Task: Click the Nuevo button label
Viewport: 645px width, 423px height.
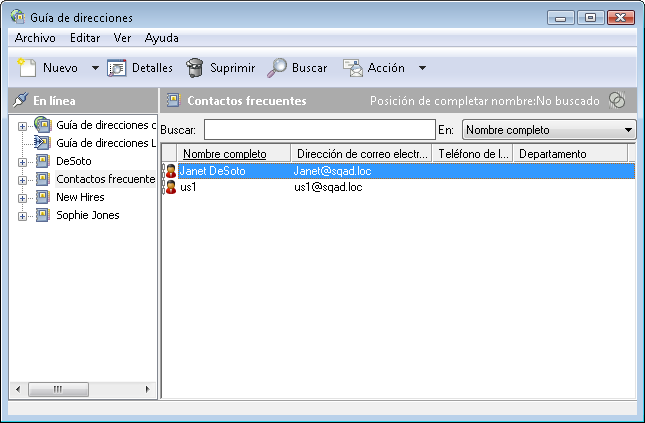Action: (60, 68)
